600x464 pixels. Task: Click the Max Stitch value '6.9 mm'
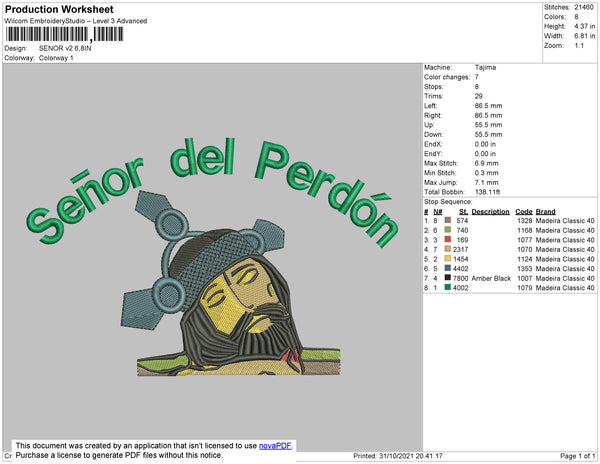click(x=486, y=163)
